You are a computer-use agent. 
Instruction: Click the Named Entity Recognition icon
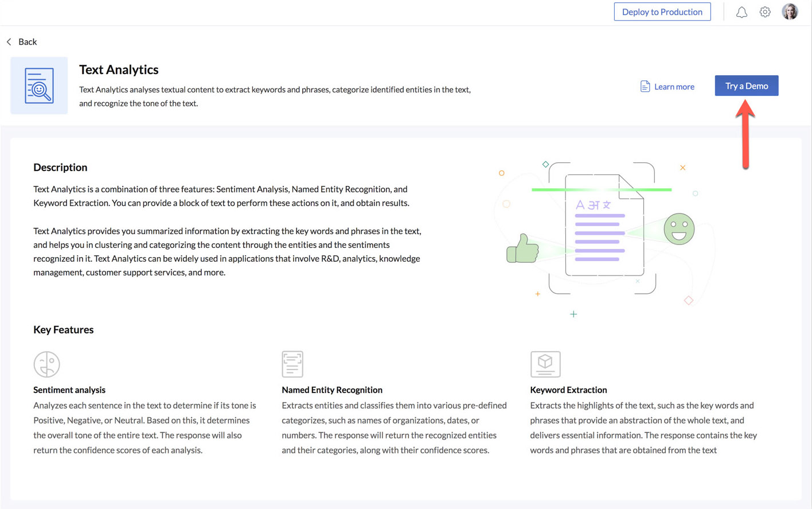292,364
